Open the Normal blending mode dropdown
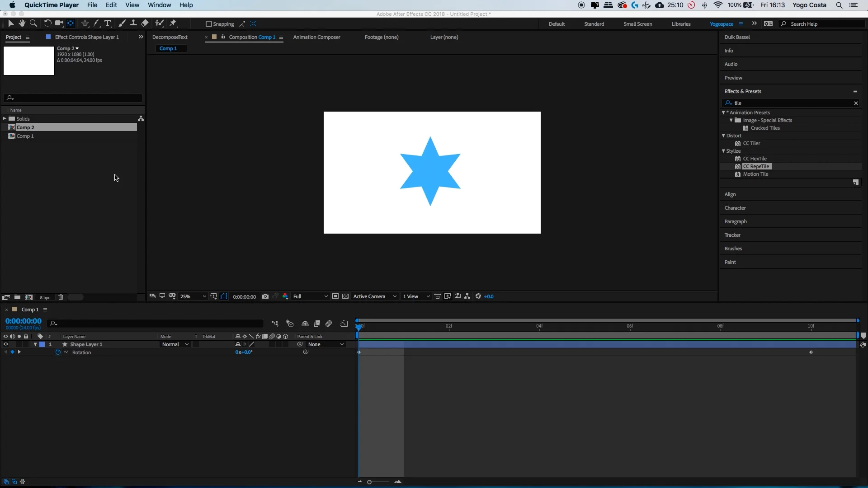Image resolution: width=868 pixels, height=488 pixels. [x=175, y=344]
